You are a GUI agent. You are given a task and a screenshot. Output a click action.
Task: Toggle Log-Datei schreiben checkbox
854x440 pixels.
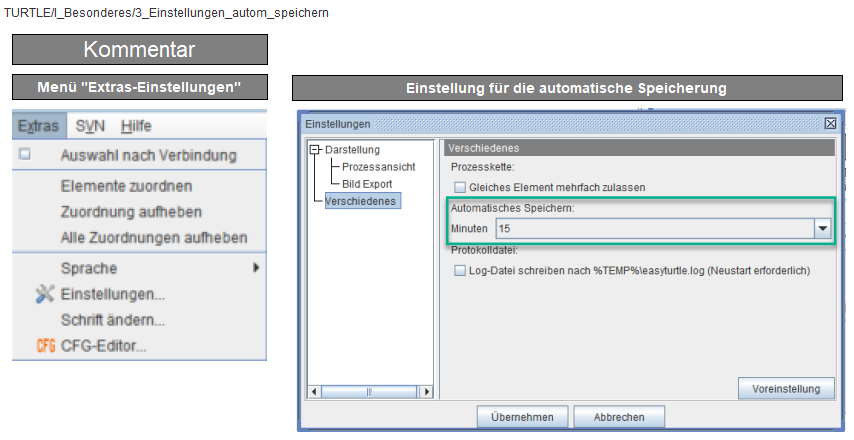point(460,270)
